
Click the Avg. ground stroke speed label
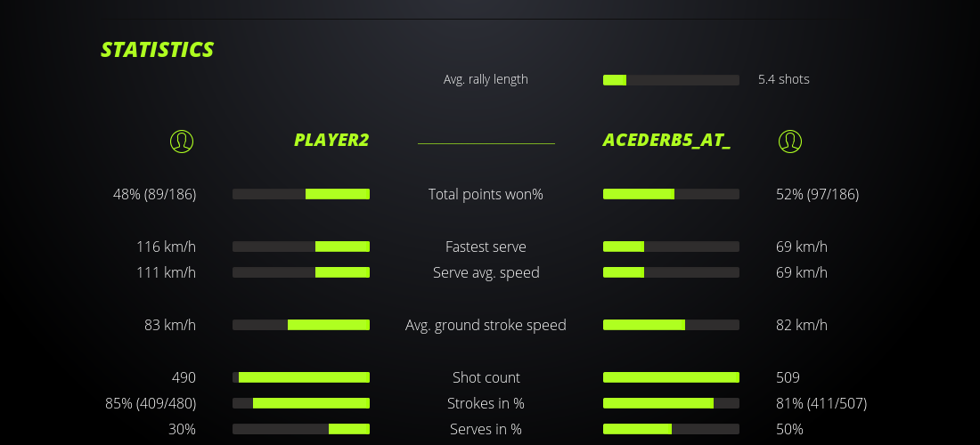pos(486,325)
